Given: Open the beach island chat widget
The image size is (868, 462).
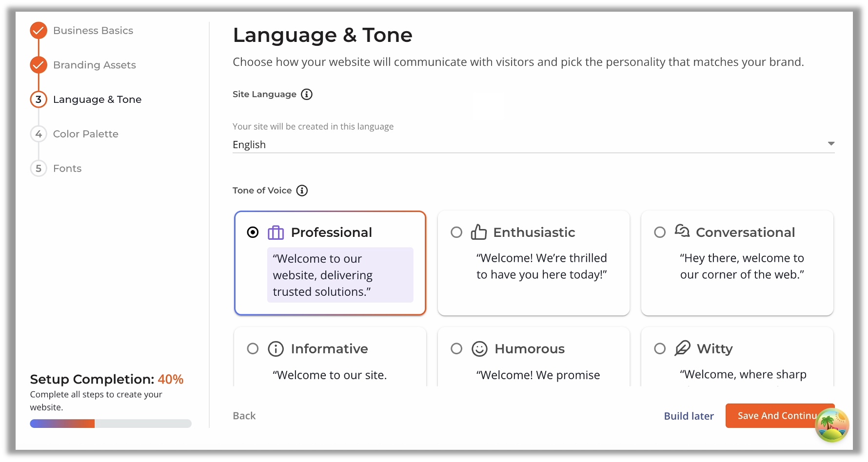Looking at the screenshot, I should (832, 425).
